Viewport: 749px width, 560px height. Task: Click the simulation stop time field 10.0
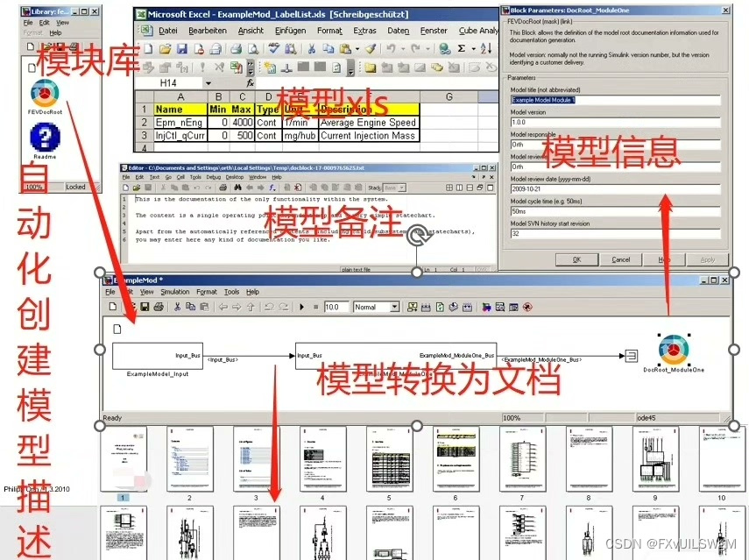[336, 308]
